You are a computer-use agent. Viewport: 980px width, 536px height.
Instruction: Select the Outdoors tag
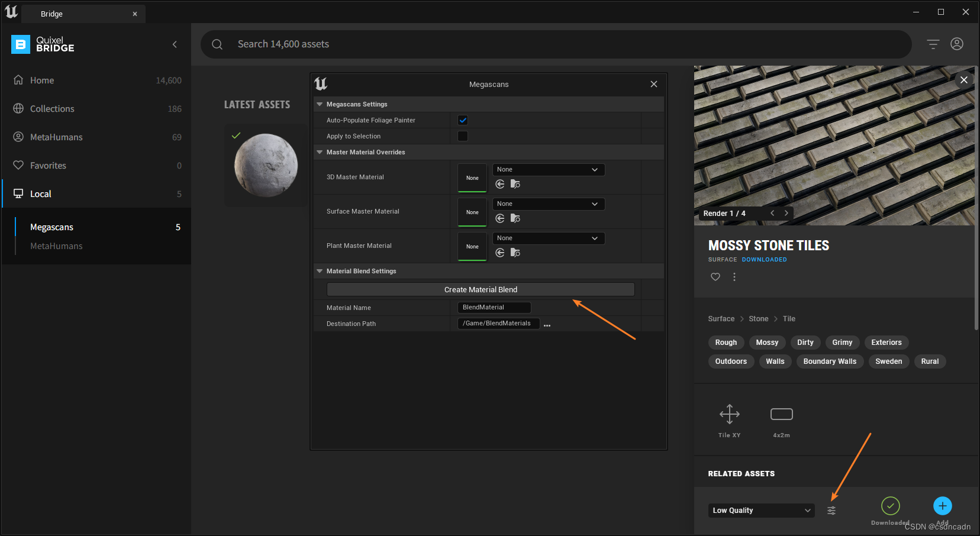pyautogui.click(x=731, y=361)
